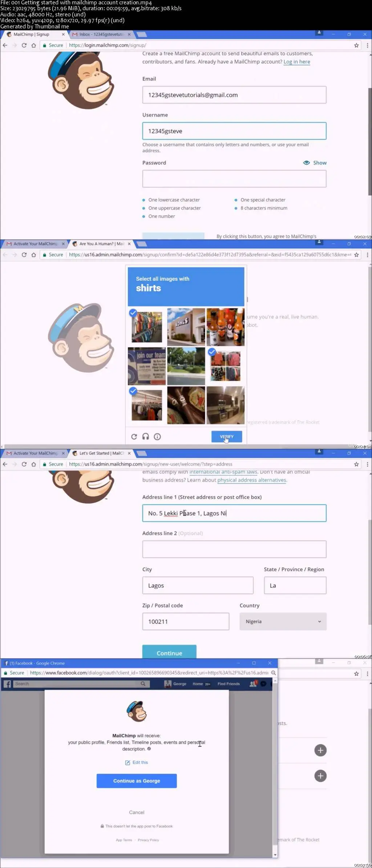Uncheck the selected top-left shirts captcha image
Viewport: 372px width, 868px height.
[147, 327]
